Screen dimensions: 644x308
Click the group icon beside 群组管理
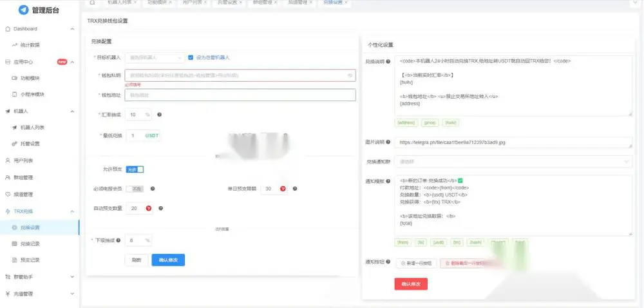[8, 177]
